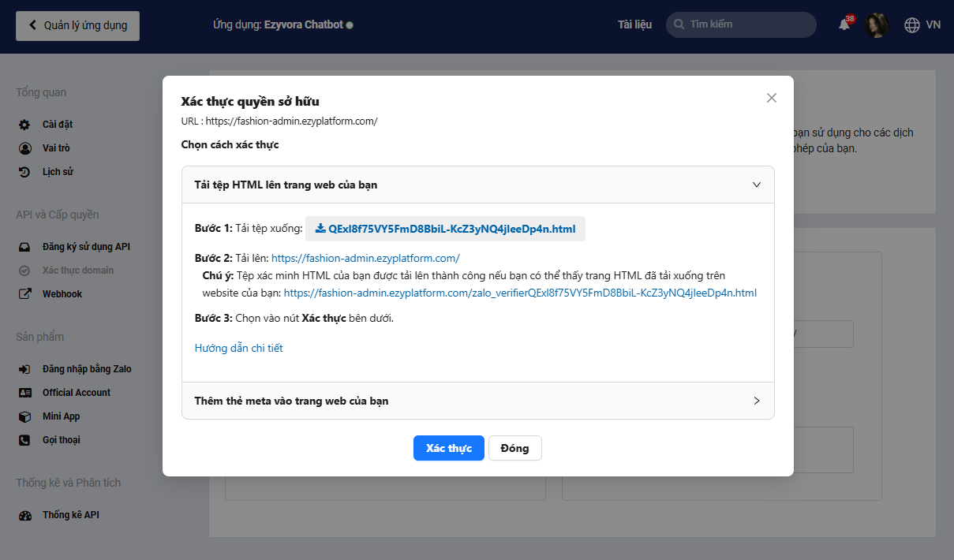Click the Thống kê API dashboard icon
The height and width of the screenshot is (560, 954).
tap(25, 515)
